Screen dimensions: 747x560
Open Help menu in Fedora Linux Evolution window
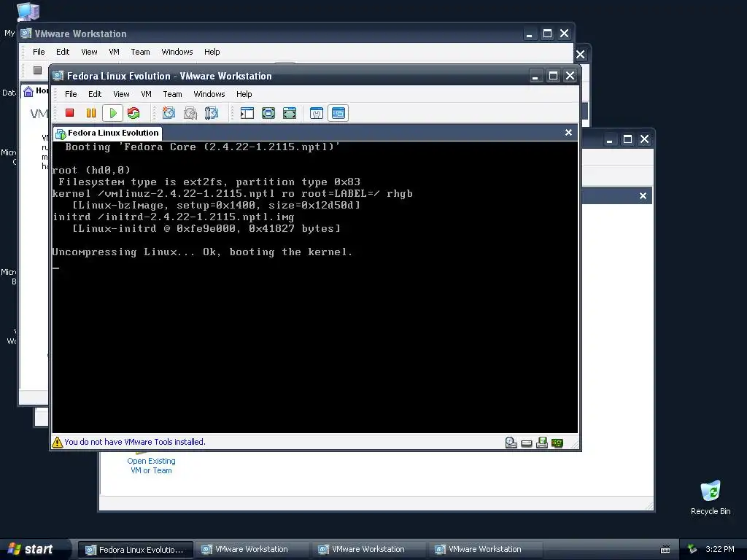tap(244, 94)
